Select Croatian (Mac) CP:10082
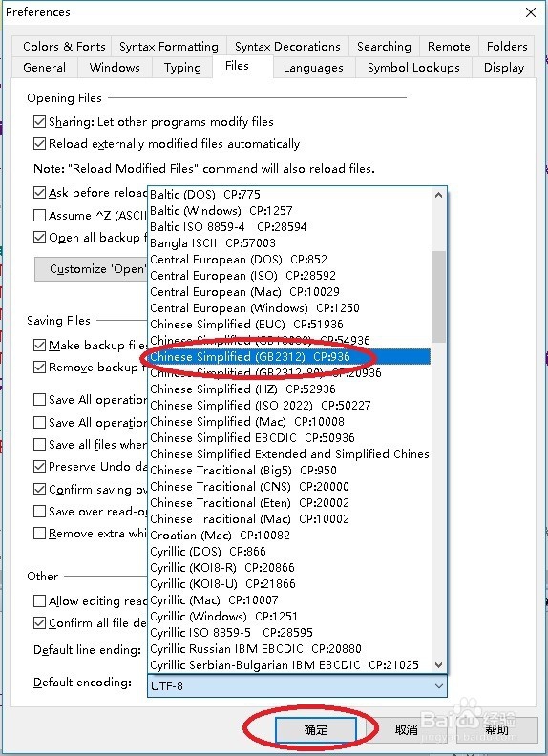 289,535
